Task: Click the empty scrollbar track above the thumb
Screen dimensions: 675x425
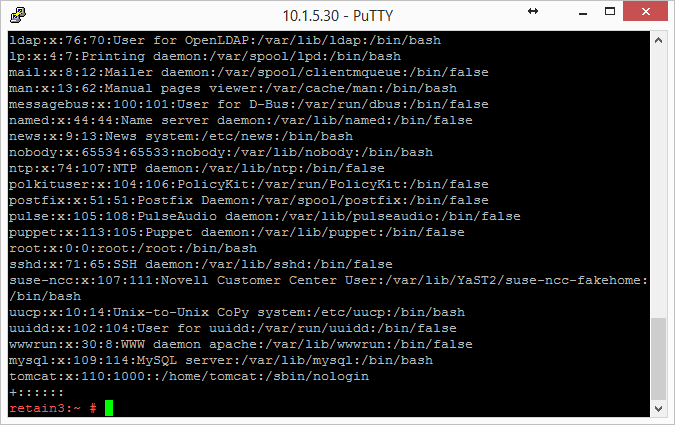Action: click(x=657, y=180)
